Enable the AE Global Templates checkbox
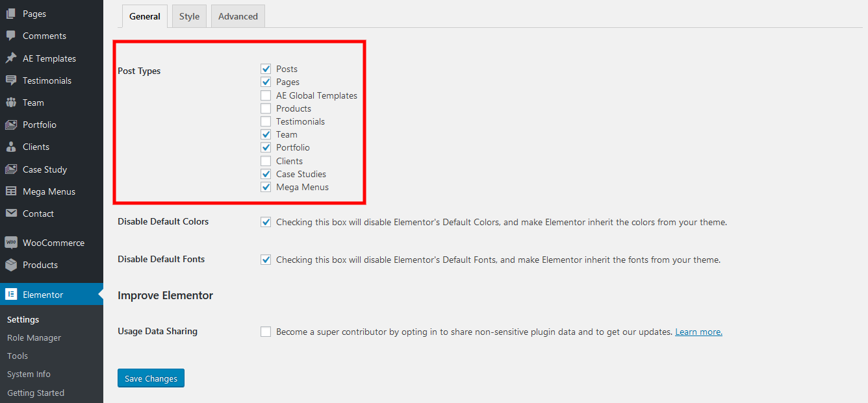 266,95
